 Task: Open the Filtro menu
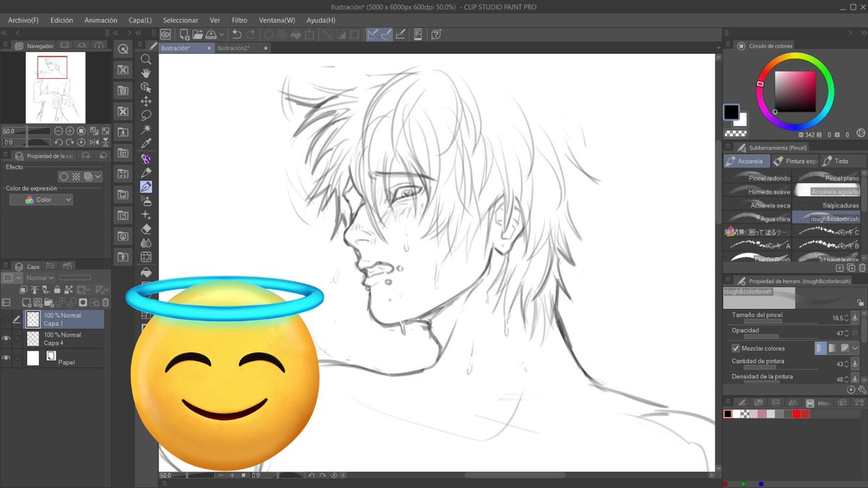239,20
